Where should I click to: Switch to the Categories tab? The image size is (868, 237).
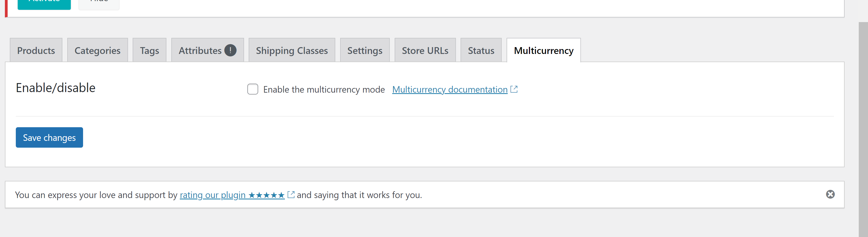(98, 51)
